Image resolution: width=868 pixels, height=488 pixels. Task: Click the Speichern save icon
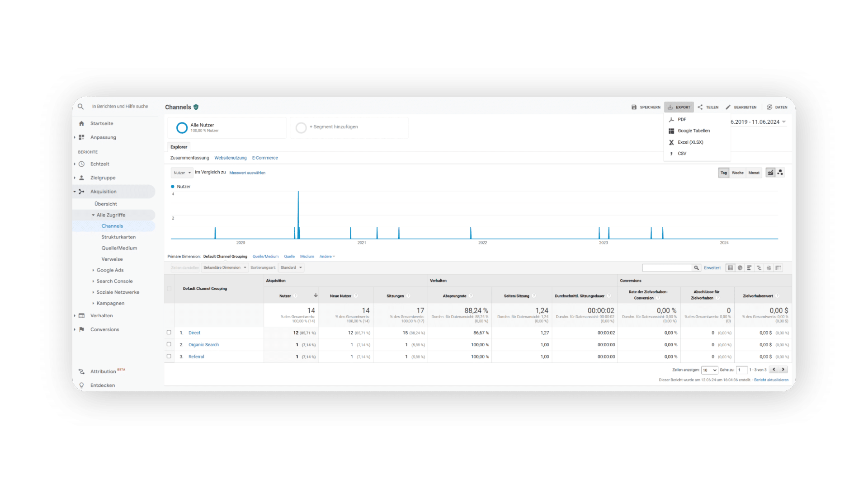pos(634,107)
